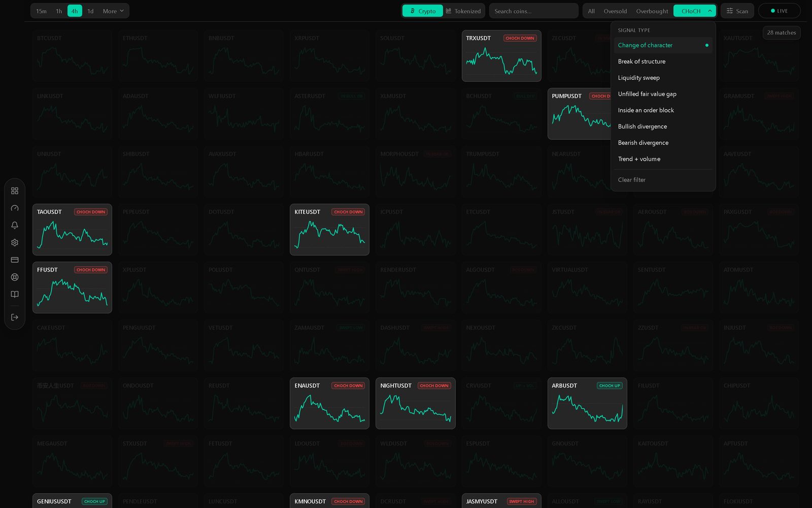812x508 pixels.
Task: Click the logout icon in sidebar
Action: click(x=15, y=317)
